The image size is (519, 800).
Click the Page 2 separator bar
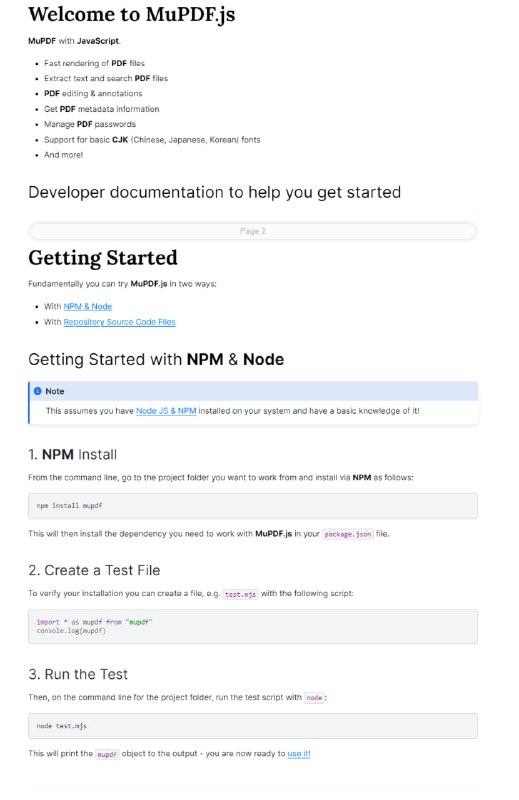point(253,231)
